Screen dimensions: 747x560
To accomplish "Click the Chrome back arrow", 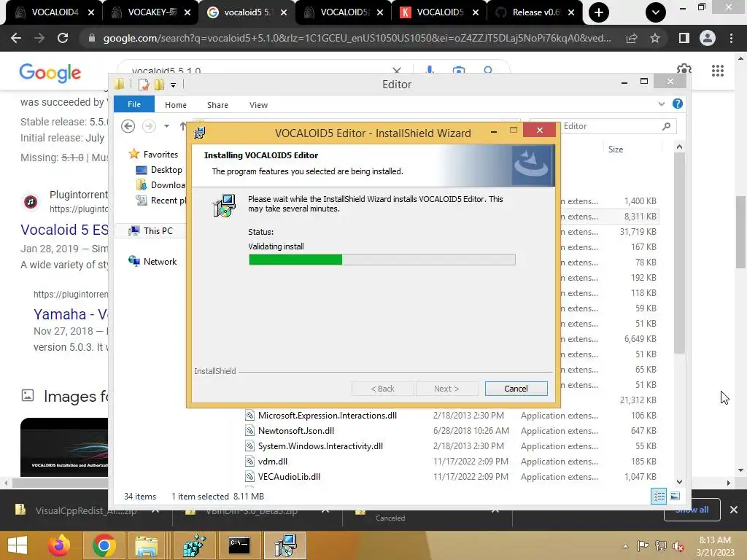I will tap(16, 38).
